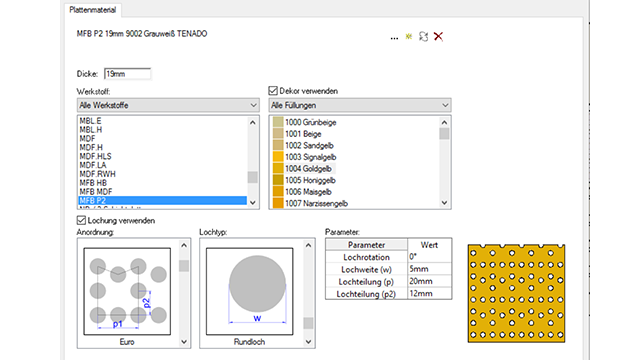Open the Alle Füllungen dropdown
Viewport: 640px width, 360px height.
pos(360,105)
